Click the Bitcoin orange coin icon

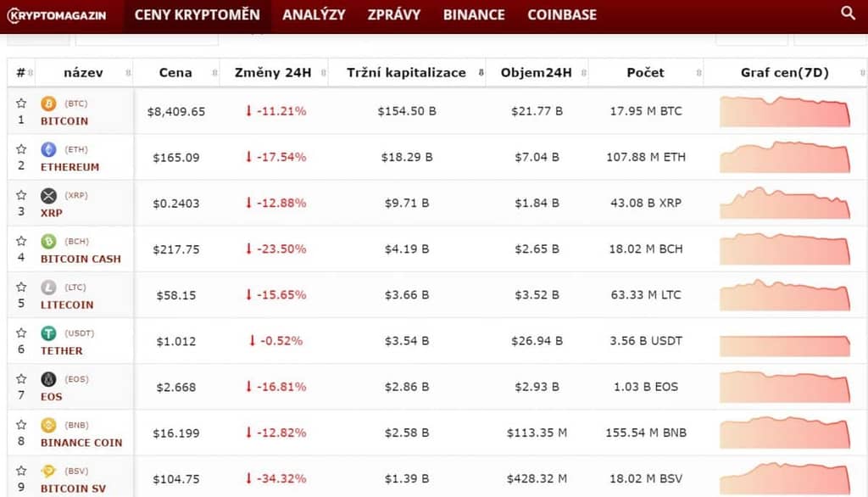(48, 103)
